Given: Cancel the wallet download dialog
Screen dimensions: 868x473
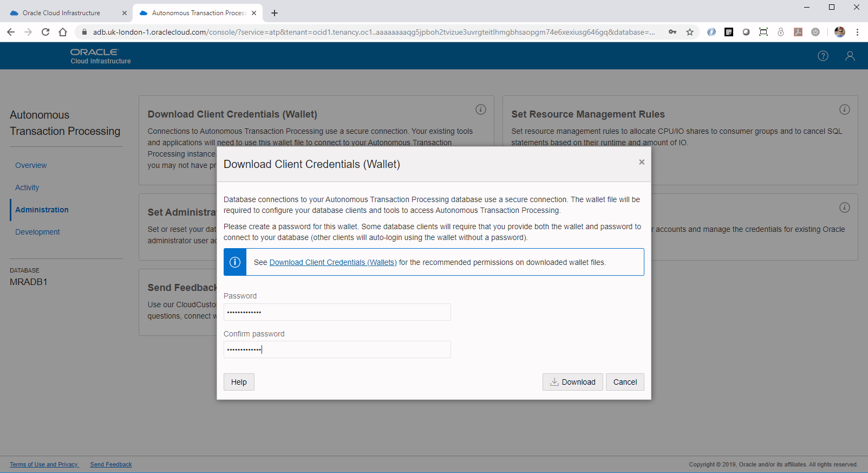Looking at the screenshot, I should pos(625,382).
